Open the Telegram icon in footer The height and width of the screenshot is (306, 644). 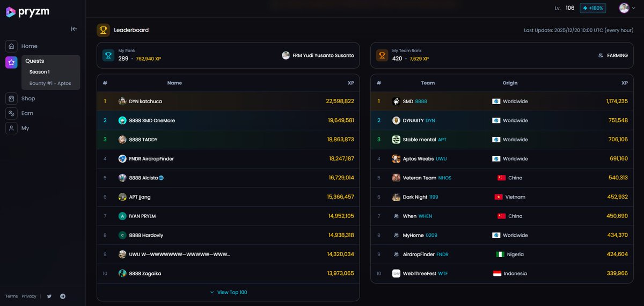coord(63,296)
